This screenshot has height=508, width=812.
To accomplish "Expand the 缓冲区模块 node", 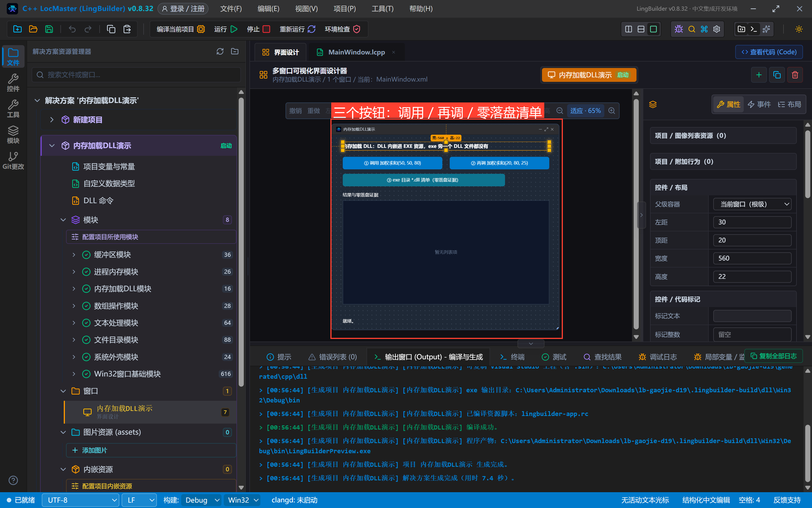I will (x=74, y=255).
